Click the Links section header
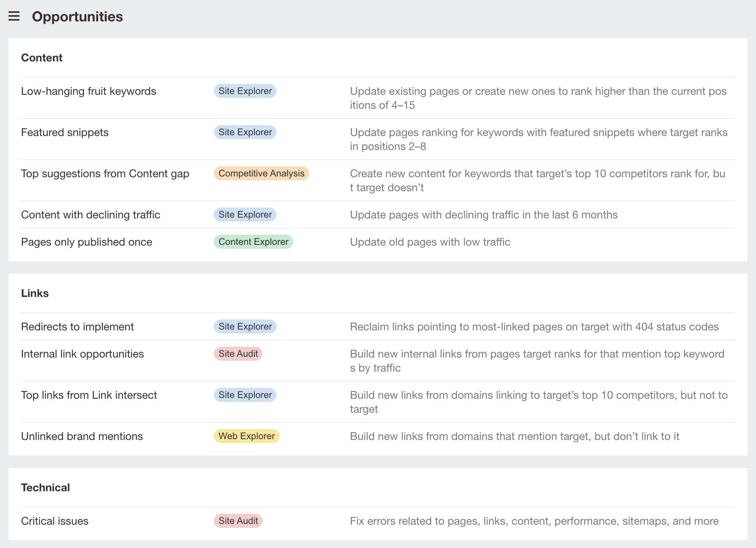756x548 pixels. point(35,293)
